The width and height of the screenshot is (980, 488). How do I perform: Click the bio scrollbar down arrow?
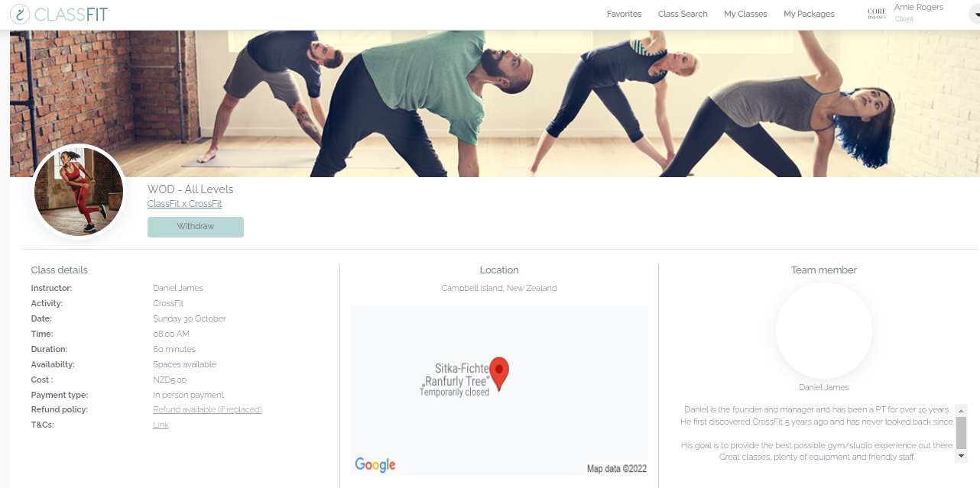coord(962,456)
